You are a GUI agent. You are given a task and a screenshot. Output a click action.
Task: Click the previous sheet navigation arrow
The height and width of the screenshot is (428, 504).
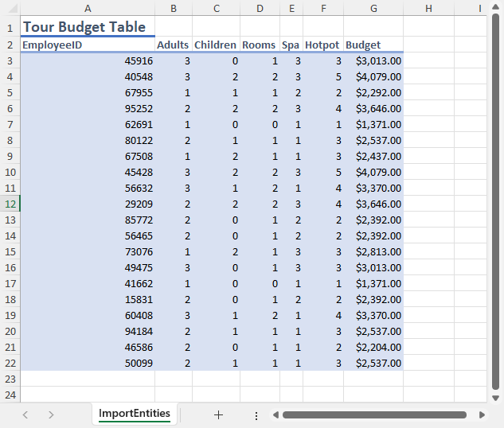pyautogui.click(x=25, y=414)
